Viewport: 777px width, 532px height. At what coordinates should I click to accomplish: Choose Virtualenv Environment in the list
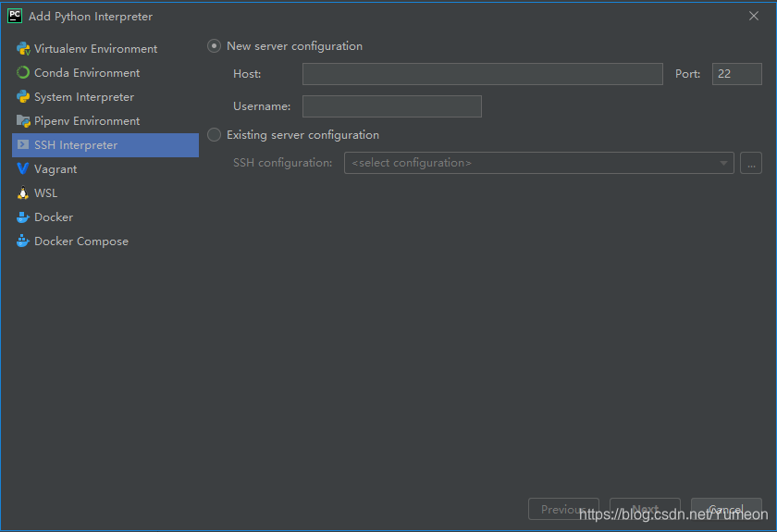coord(105,49)
